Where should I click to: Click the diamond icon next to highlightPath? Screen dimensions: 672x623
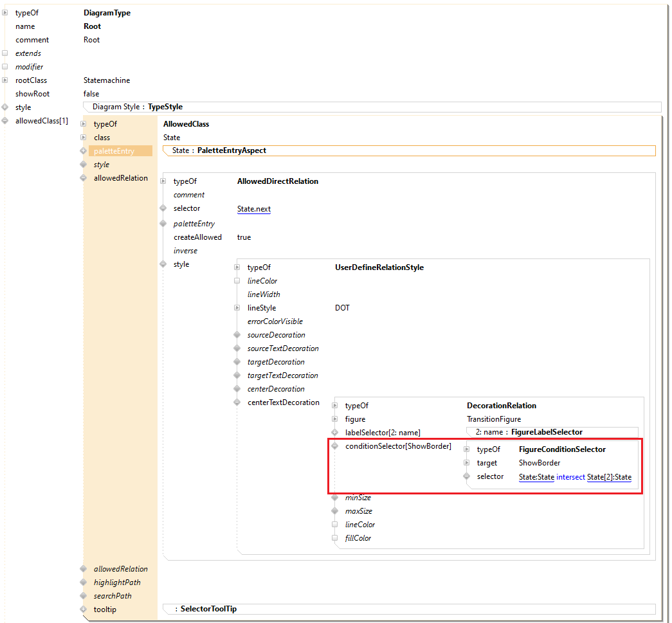point(84,582)
